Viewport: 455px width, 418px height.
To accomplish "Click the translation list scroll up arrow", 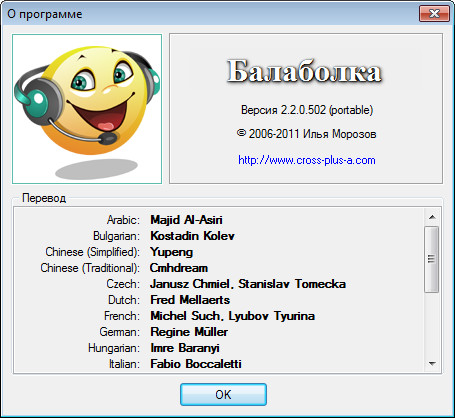I will [432, 217].
